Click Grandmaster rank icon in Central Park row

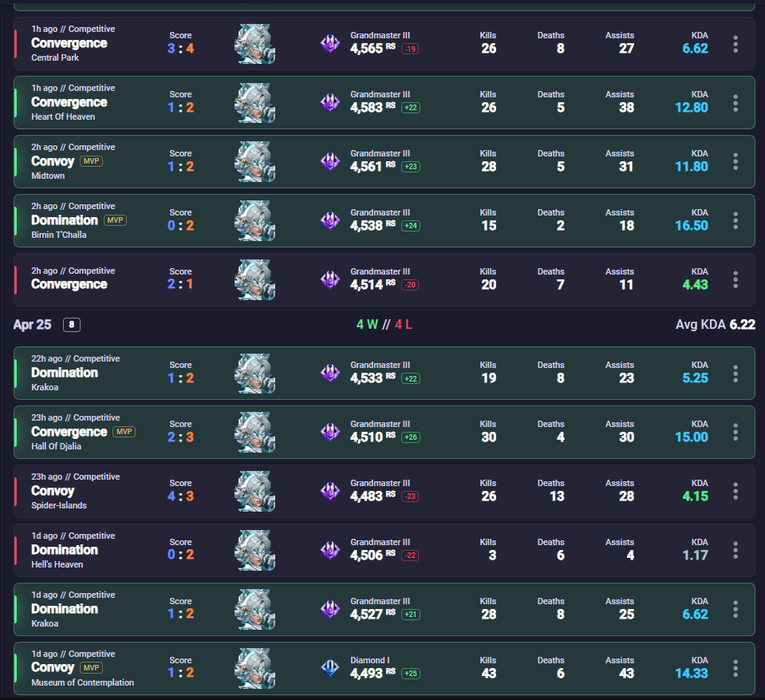330,43
